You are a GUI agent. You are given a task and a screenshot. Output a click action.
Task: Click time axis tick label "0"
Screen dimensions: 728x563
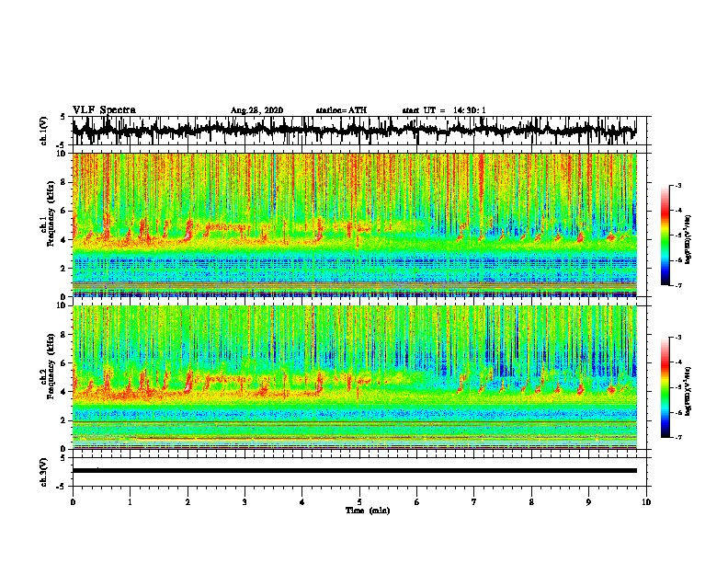coord(73,502)
